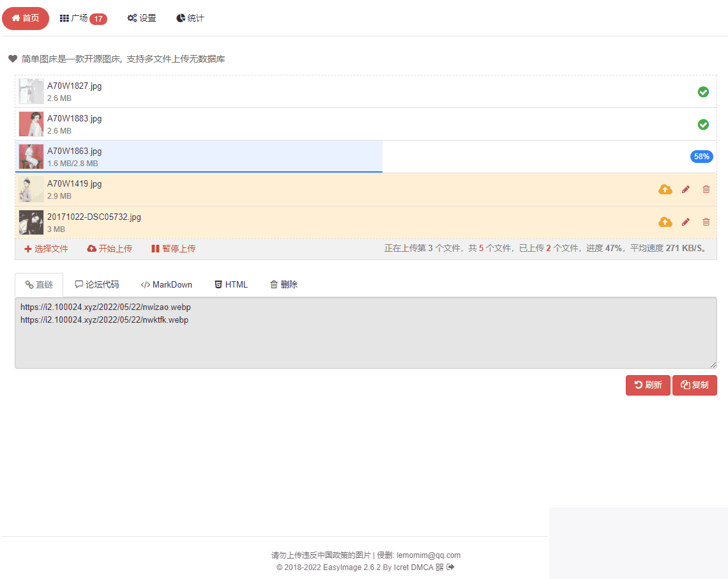
Task: Open the lemomim@qq.com email link
Action: click(x=427, y=555)
